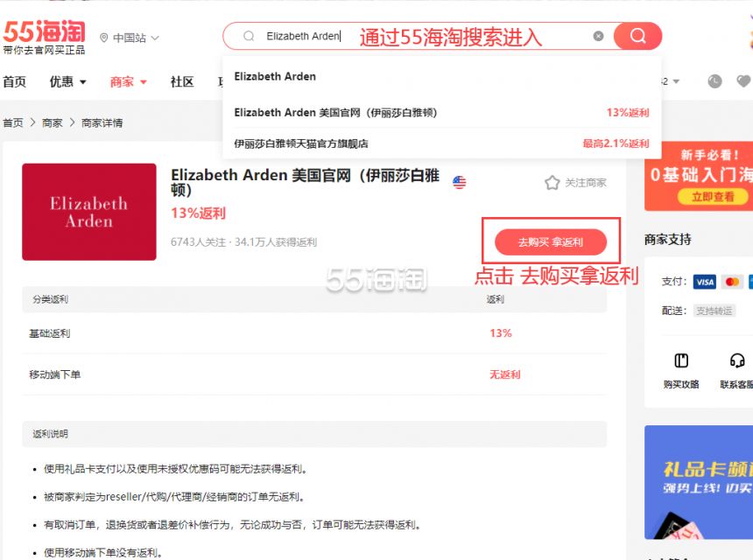Click the US flag icon beside the store title
This screenshot has height=560, width=753.
coord(459,182)
